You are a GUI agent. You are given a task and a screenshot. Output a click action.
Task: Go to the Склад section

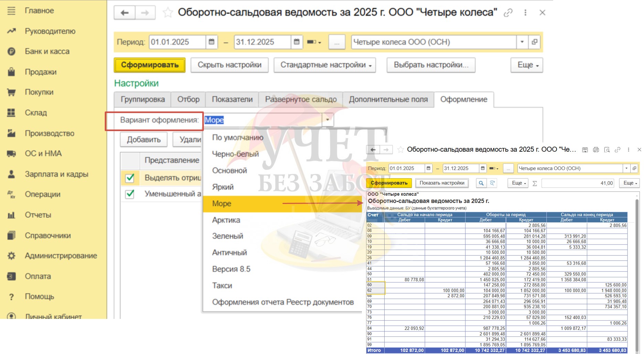35,112
